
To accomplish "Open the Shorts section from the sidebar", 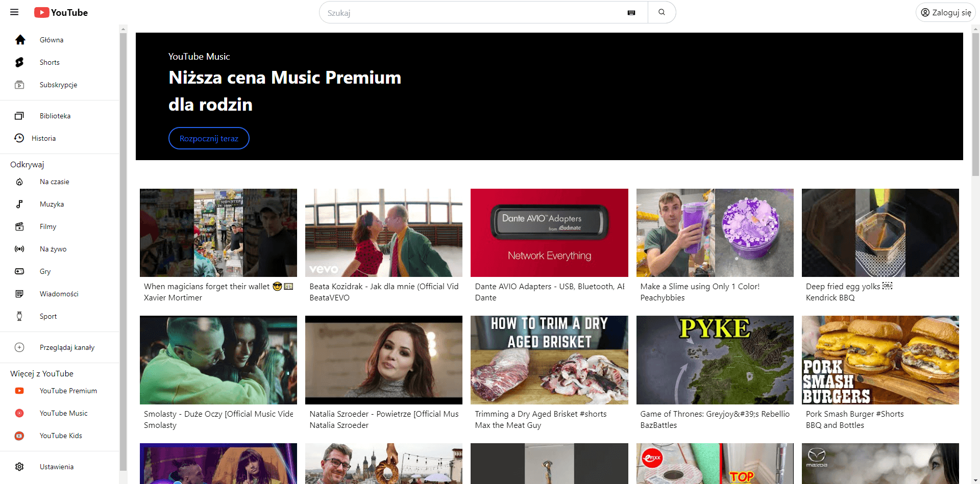I will pos(49,62).
